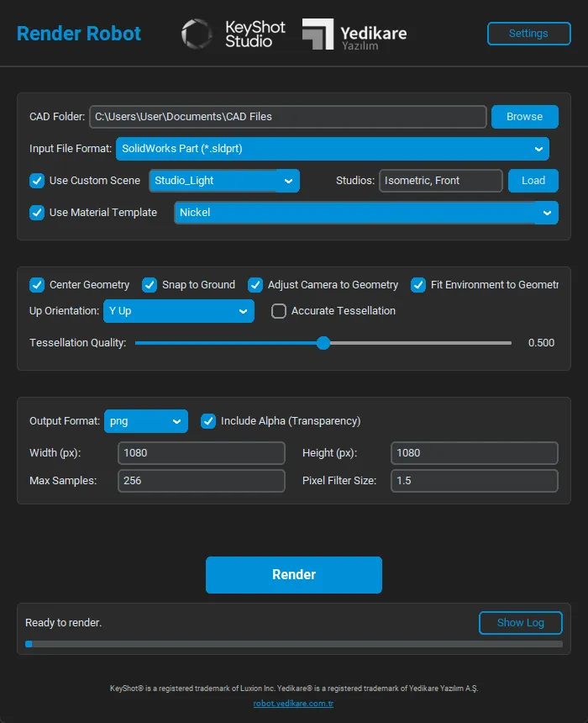The height and width of the screenshot is (723, 588).
Task: Toggle Adjust Camera to Geometry
Action: [x=255, y=285]
